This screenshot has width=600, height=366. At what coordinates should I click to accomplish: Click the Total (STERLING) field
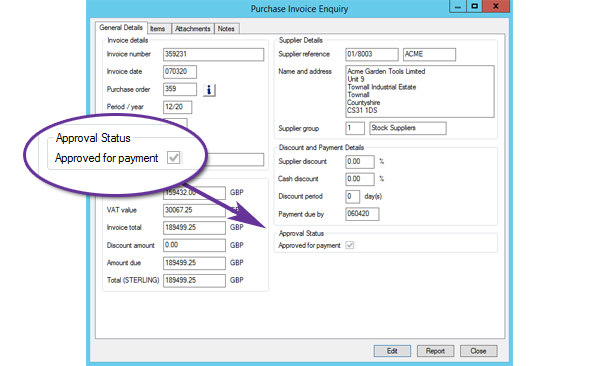click(x=194, y=280)
